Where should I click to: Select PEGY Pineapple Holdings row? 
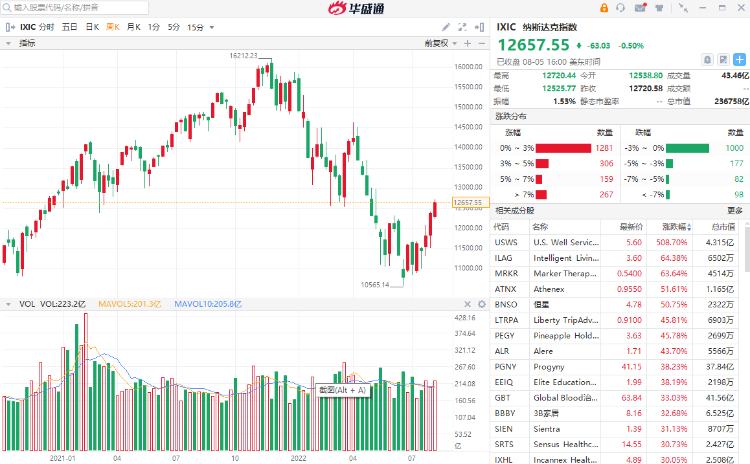click(x=615, y=336)
